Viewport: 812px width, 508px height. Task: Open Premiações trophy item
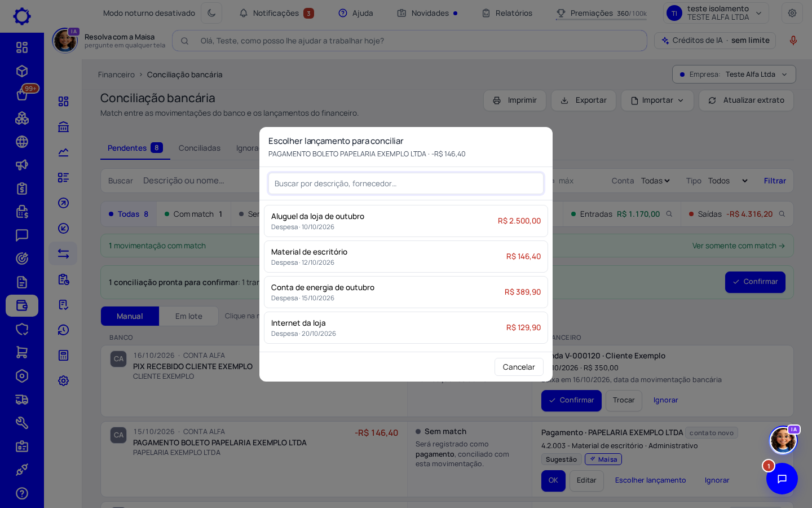pos(601,13)
